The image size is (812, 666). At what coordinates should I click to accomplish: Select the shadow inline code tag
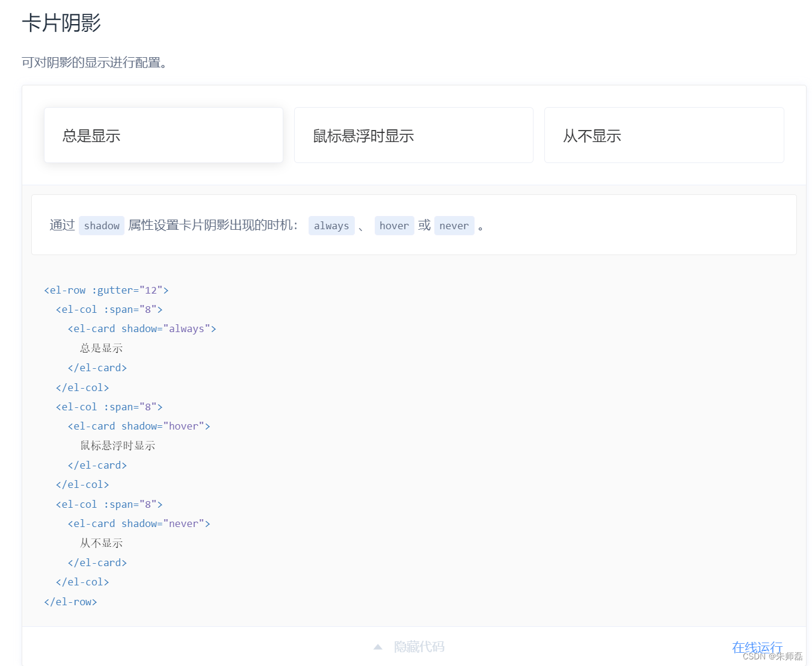coord(101,225)
